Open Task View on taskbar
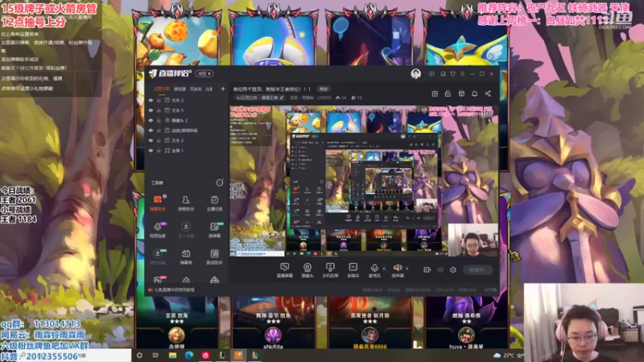 155,356
